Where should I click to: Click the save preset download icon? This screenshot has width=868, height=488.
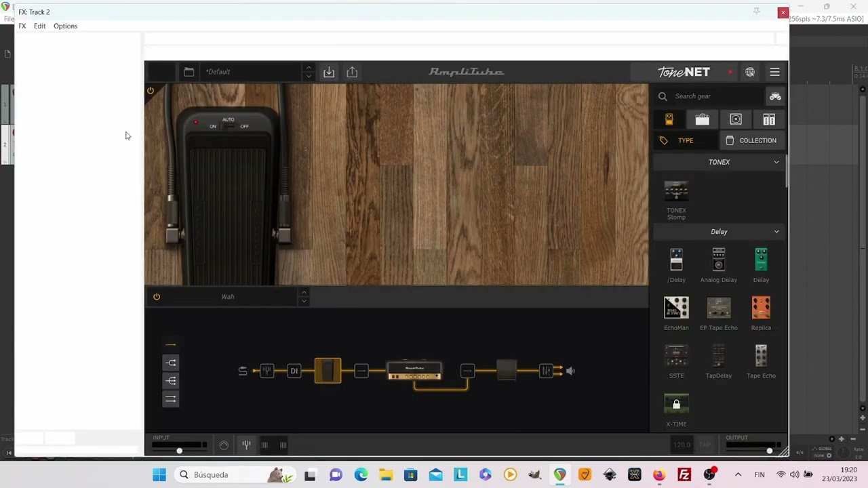[329, 72]
